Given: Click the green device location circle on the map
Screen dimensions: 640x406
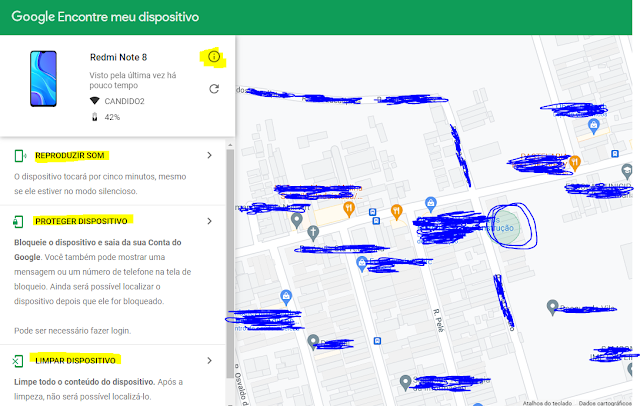Looking at the screenshot, I should (504, 227).
